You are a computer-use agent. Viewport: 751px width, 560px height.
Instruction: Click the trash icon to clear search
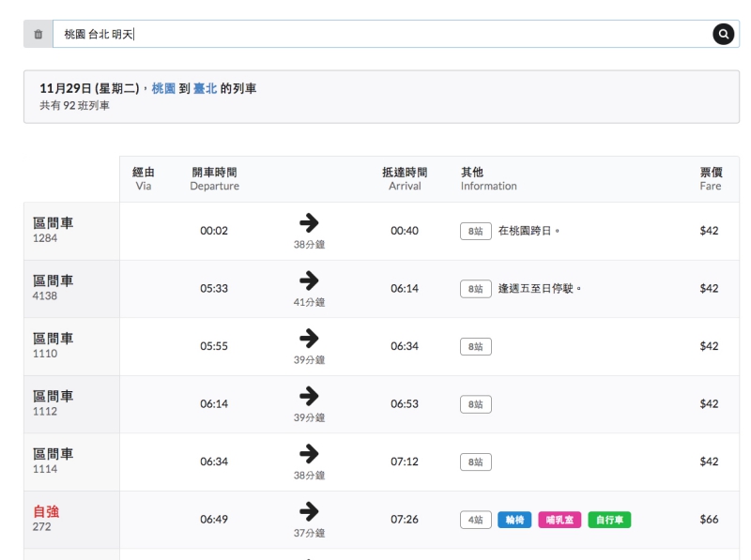pos(38,35)
